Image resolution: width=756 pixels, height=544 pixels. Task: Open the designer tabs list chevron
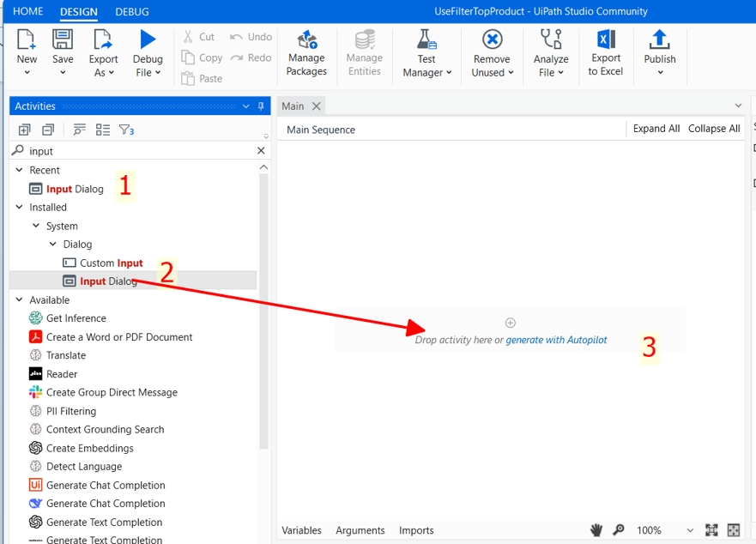[x=738, y=106]
